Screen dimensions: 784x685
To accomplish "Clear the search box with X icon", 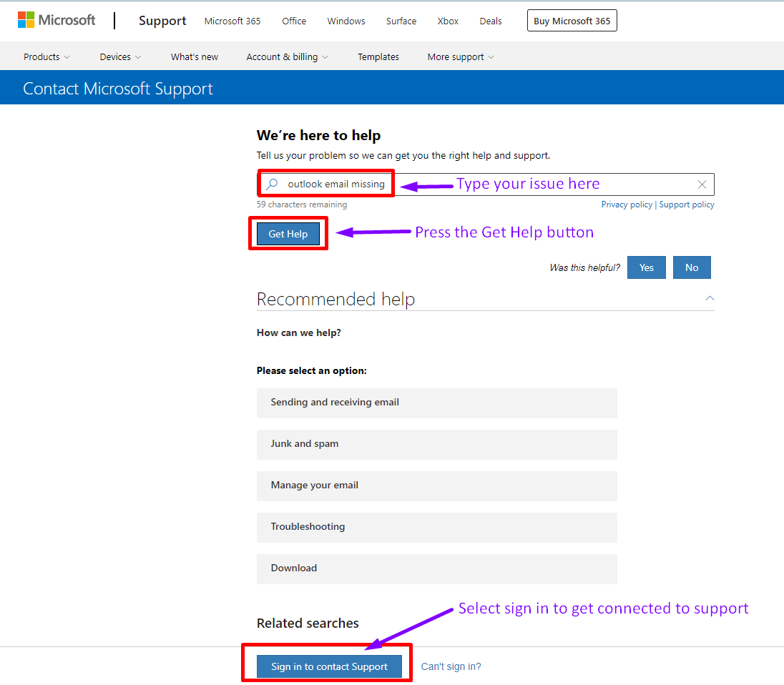I will [x=702, y=184].
